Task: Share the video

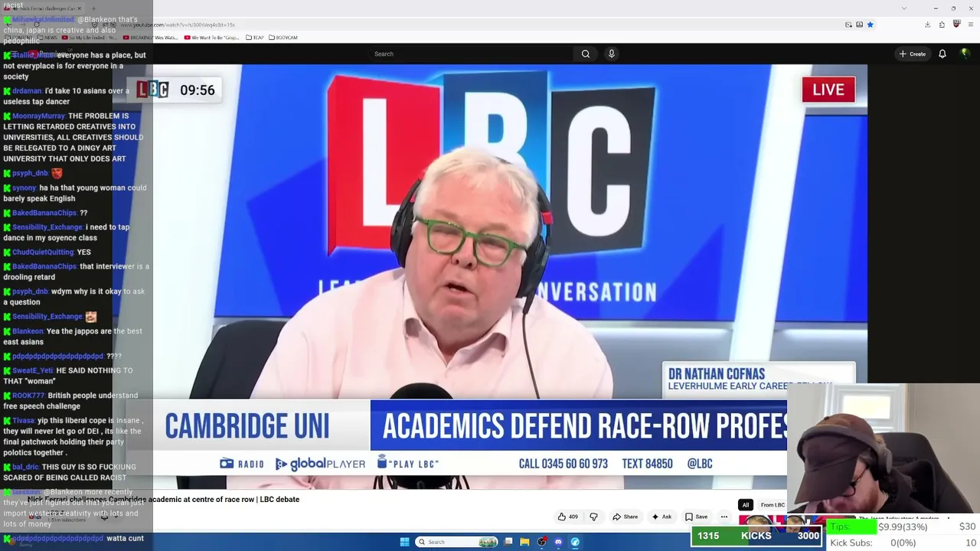Action: point(625,517)
